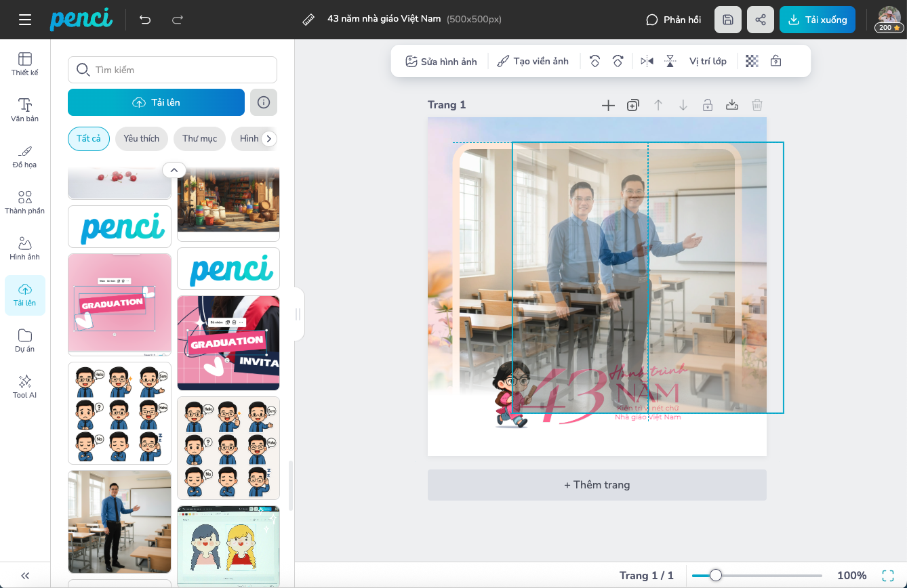The height and width of the screenshot is (588, 907).
Task: Delete page using the trash icon
Action: (757, 105)
